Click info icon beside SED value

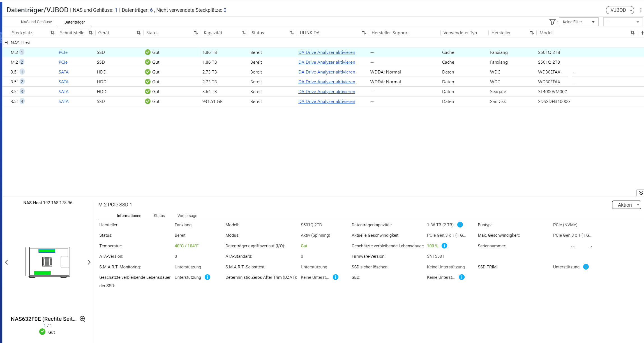[462, 277]
